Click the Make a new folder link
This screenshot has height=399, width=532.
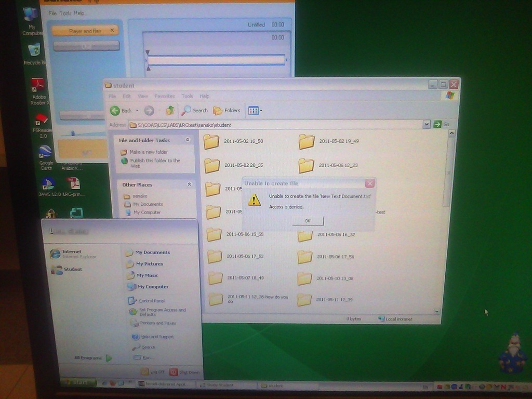[x=148, y=152]
